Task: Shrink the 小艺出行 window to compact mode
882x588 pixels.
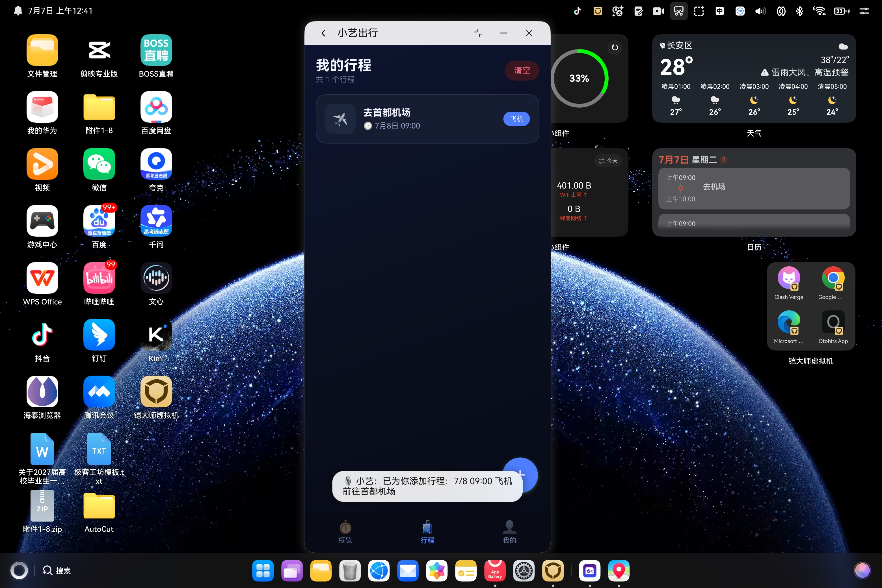Action: click(478, 33)
